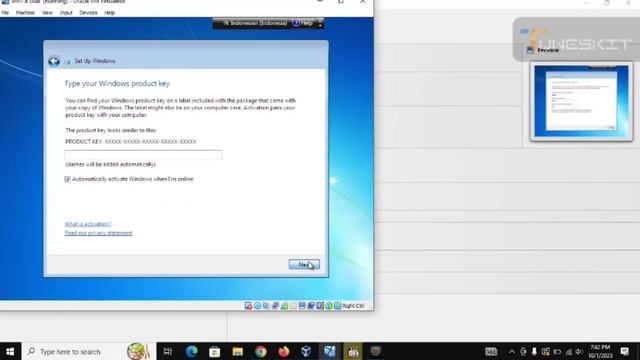Open the Help menu in VM menu bar

coord(109,13)
